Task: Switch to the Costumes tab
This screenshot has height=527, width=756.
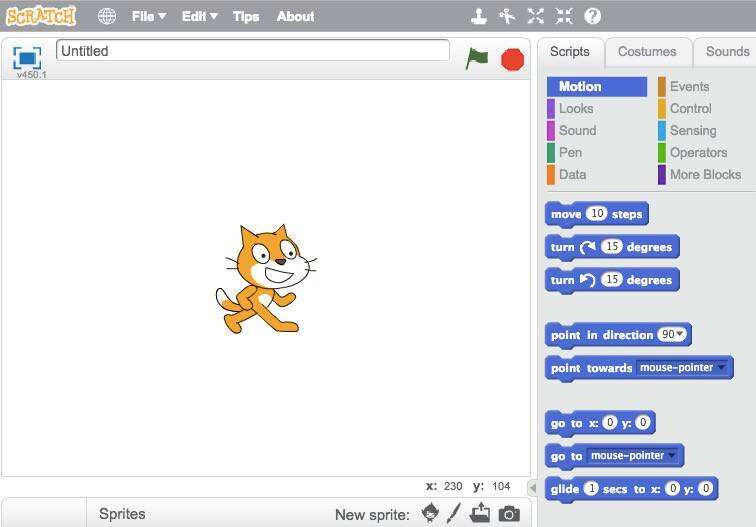Action: 646,51
